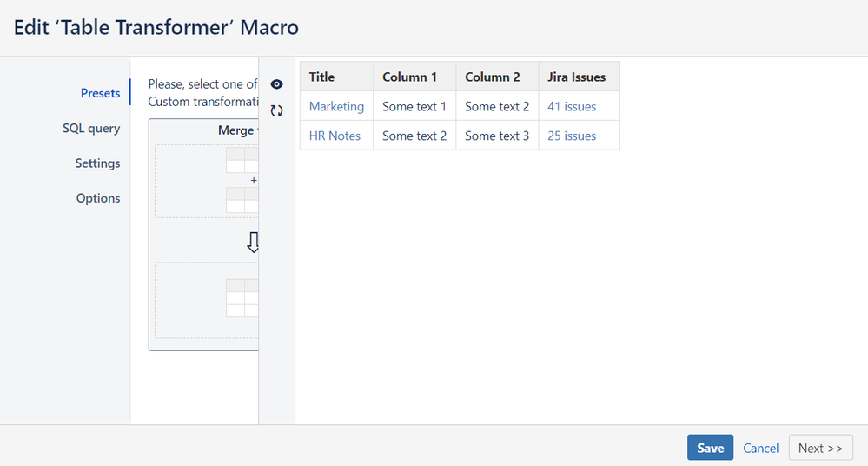Click the refresh preview arrows icon
868x466 pixels.
tap(277, 110)
